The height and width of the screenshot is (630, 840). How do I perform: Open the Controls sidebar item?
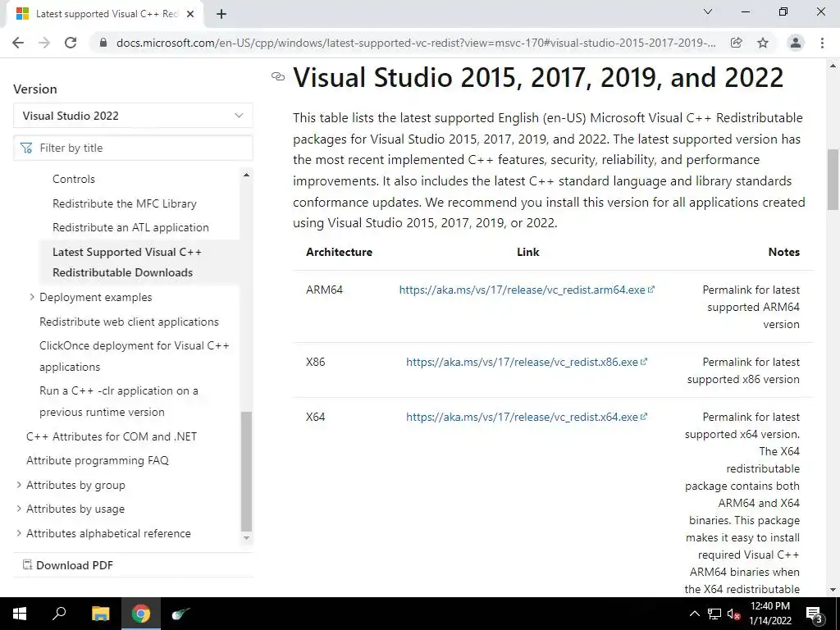73,179
